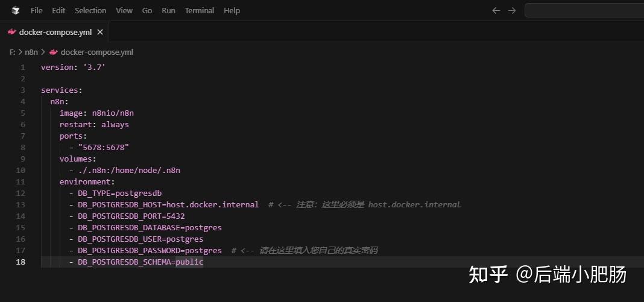Viewport: 644px width, 302px height.
Task: Click the Docker icon in the breadcrumb
Action: point(54,52)
